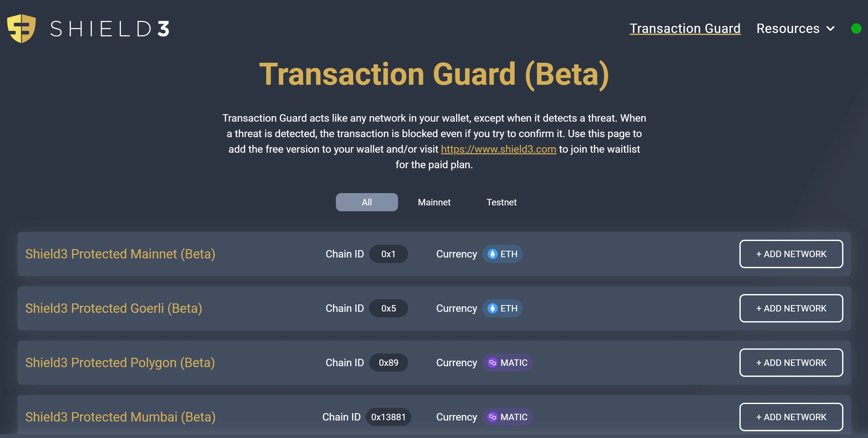Viewport: 868px width, 438px height.
Task: Click the ETH icon in Goerli row
Action: click(x=492, y=308)
